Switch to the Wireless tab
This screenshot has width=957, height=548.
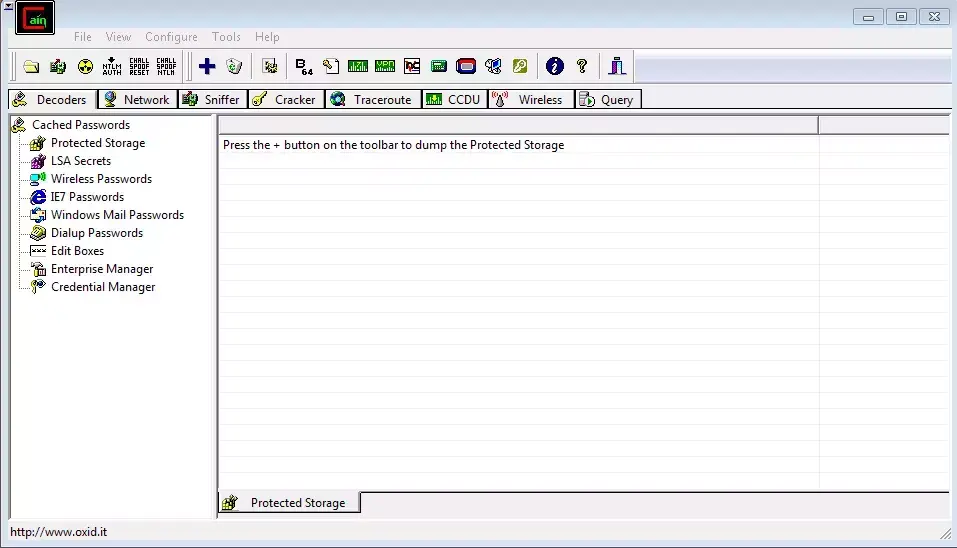pos(532,99)
